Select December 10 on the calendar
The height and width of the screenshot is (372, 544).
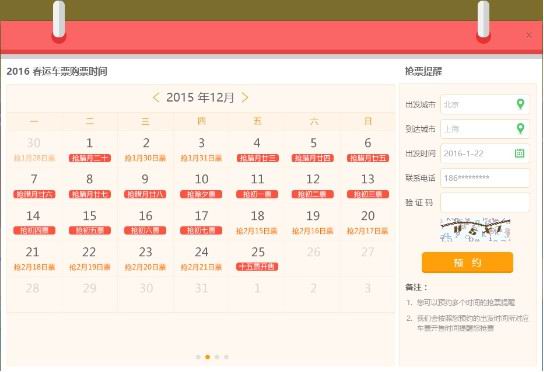[202, 179]
